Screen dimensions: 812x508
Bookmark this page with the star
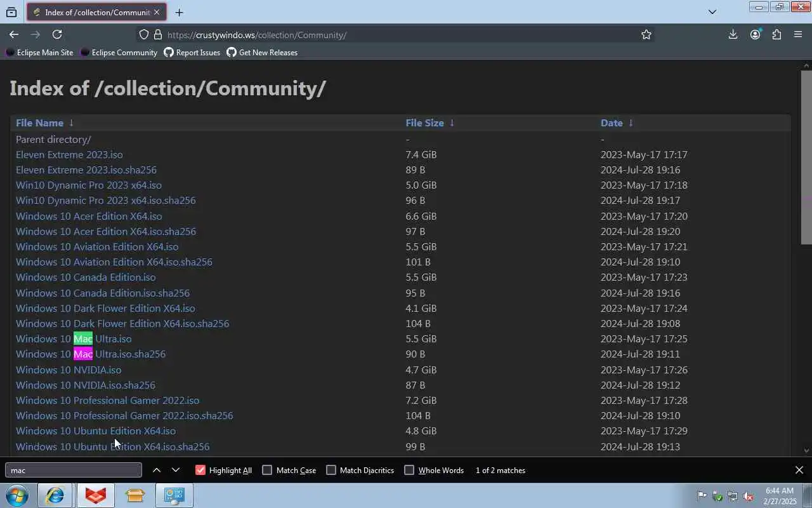click(x=646, y=35)
